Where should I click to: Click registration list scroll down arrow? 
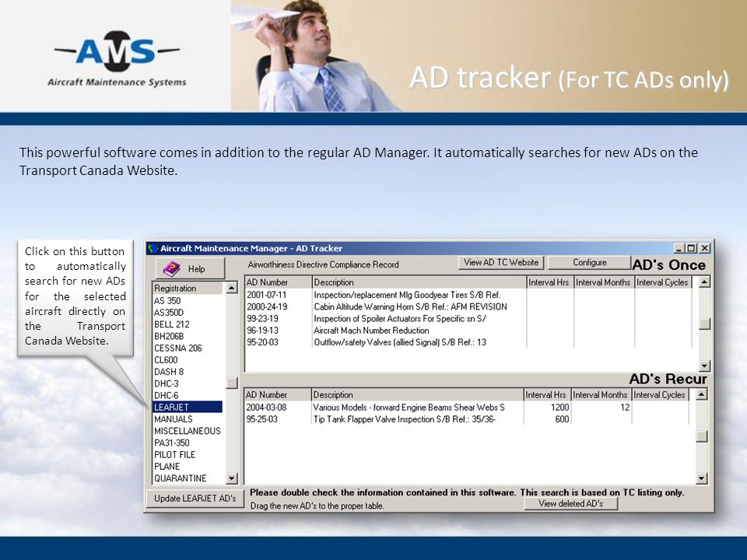click(x=232, y=478)
